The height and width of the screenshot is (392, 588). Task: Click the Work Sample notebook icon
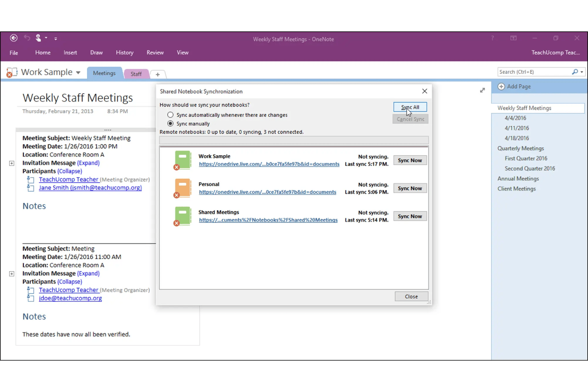(x=12, y=72)
